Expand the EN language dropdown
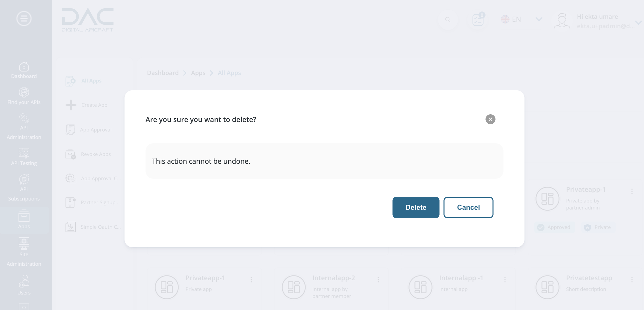 pyautogui.click(x=521, y=19)
